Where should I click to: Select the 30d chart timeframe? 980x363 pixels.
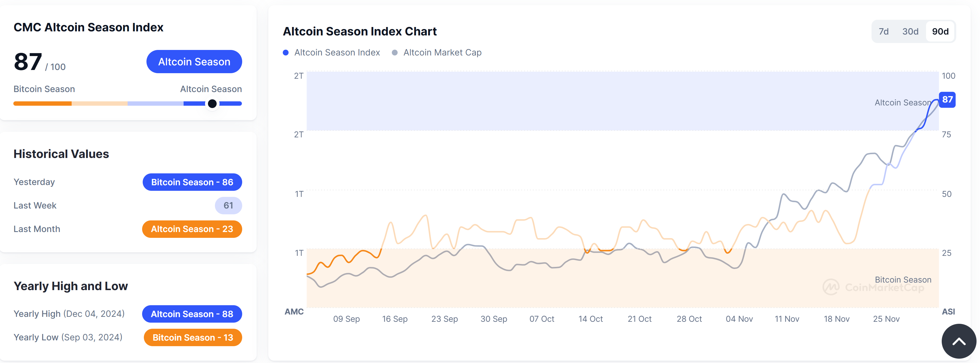click(910, 32)
